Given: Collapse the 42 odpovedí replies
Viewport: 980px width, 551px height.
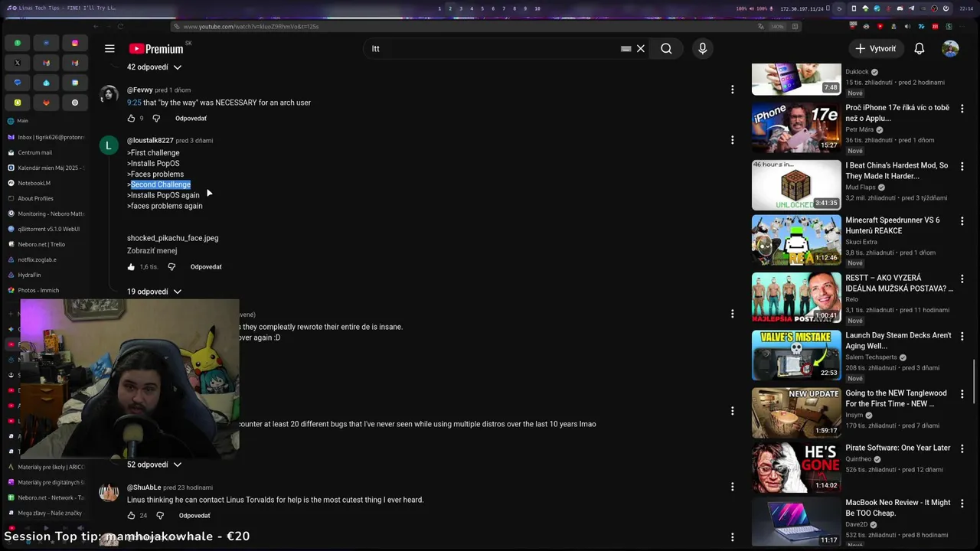Looking at the screenshot, I should tap(154, 67).
